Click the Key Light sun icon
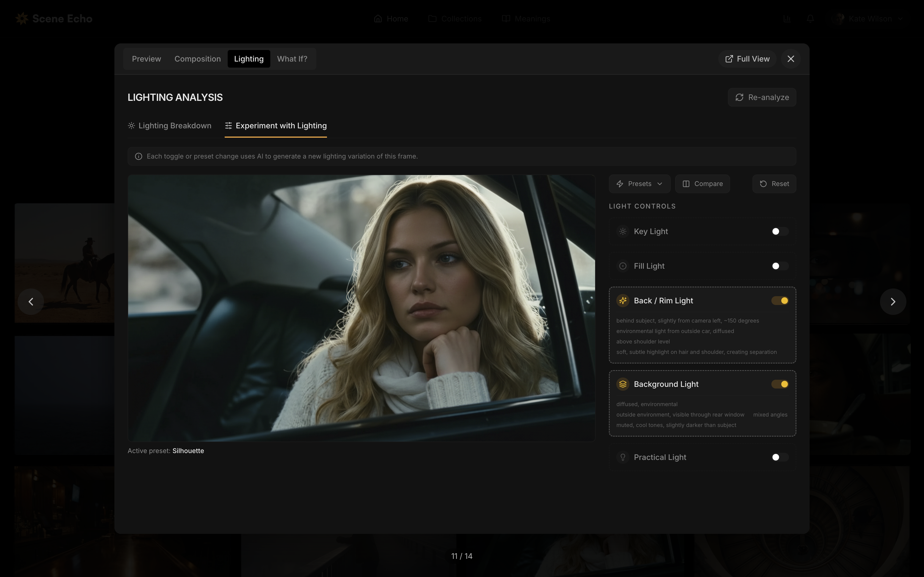924x577 pixels. coord(623,231)
